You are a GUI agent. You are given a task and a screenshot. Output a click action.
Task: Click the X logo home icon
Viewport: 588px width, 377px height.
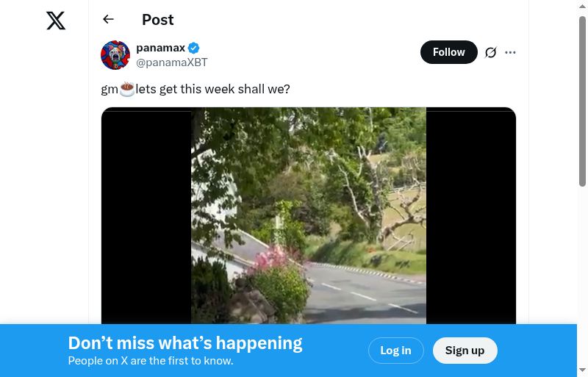click(56, 21)
